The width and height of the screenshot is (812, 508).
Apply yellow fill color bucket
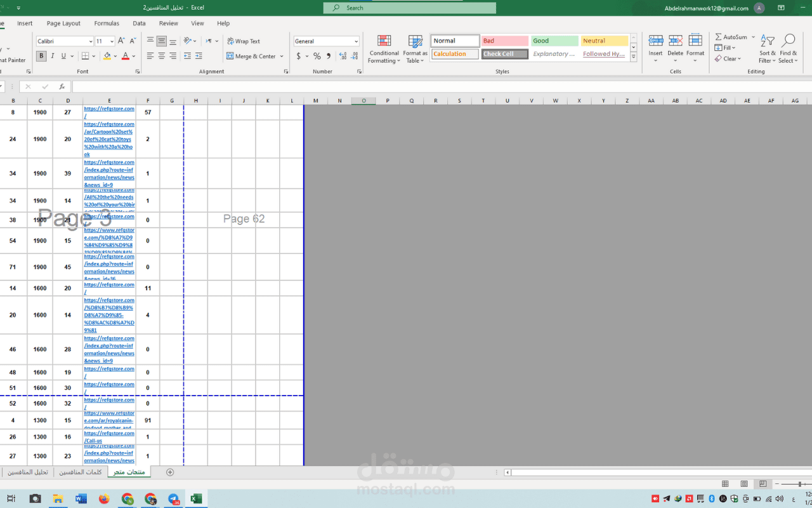click(x=107, y=56)
